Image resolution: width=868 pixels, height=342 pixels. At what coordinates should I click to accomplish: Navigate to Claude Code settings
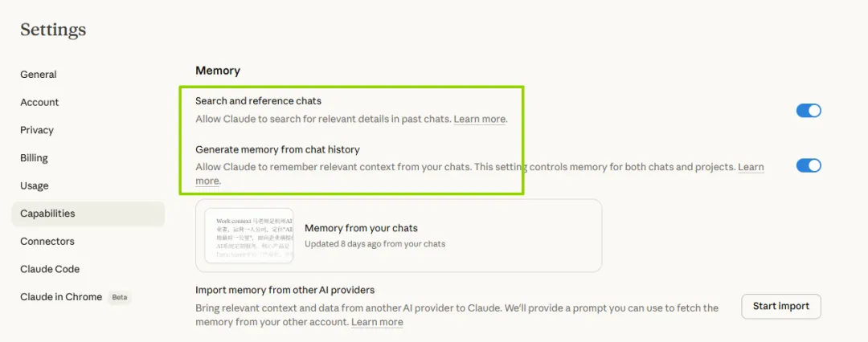(x=50, y=269)
